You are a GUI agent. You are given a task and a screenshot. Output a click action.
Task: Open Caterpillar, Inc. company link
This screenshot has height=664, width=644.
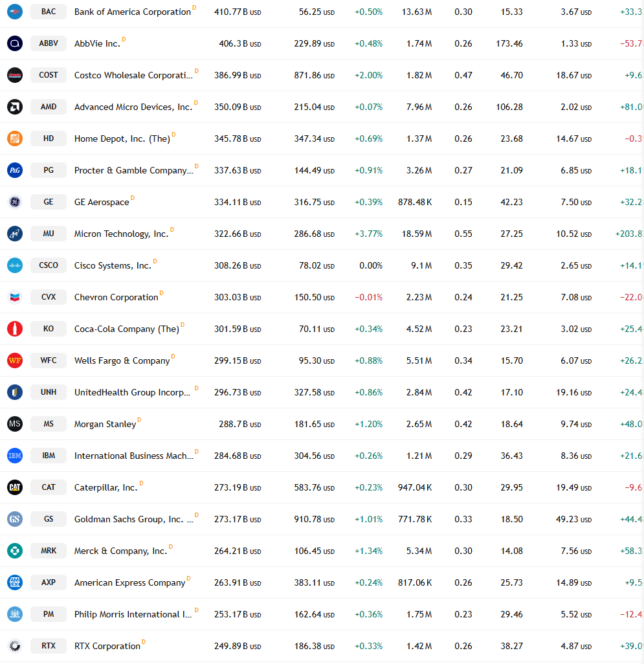point(106,488)
